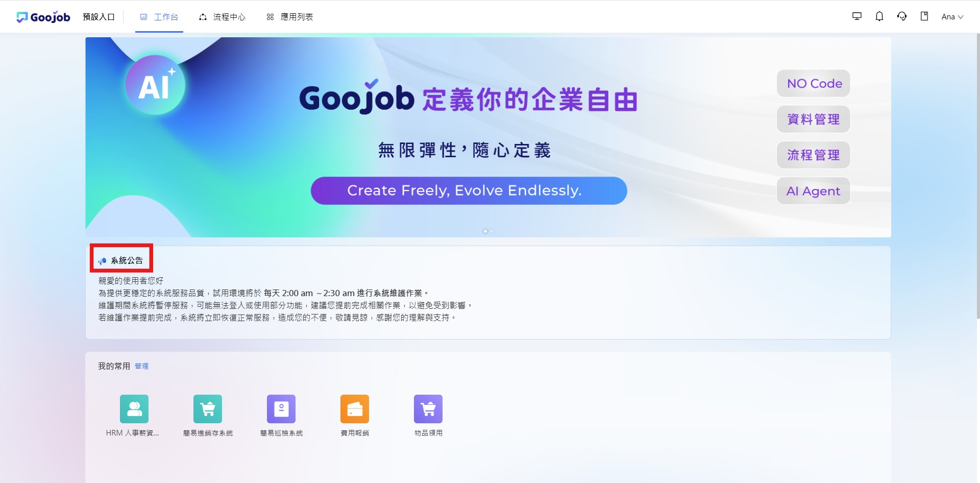
Task: Click the 流程中心 workflow icon
Action: 203,17
